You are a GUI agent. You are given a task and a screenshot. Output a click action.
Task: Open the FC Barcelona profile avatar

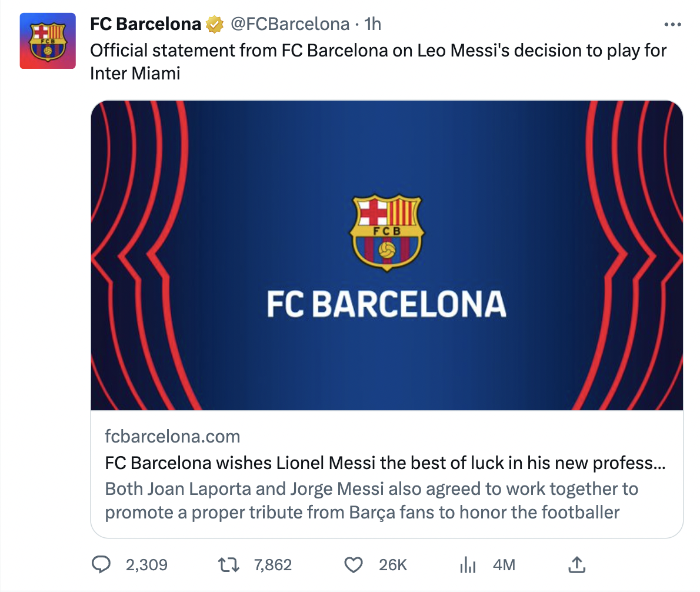48,41
